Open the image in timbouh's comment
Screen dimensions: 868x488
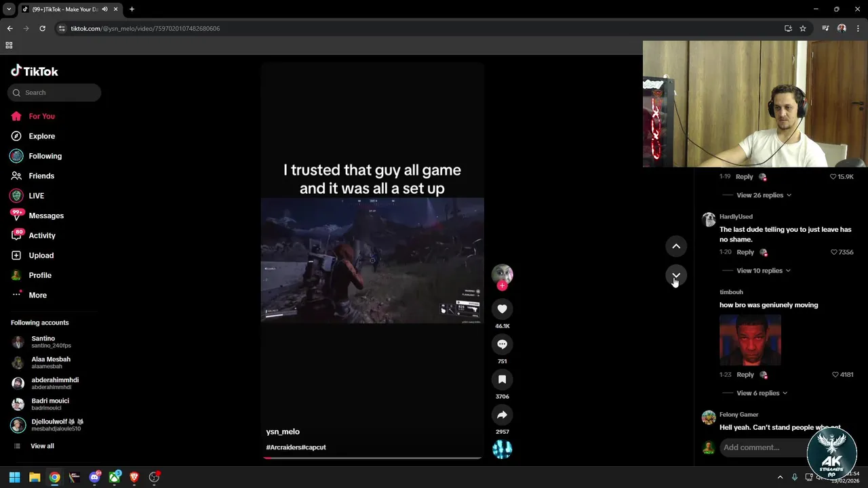[x=750, y=340]
